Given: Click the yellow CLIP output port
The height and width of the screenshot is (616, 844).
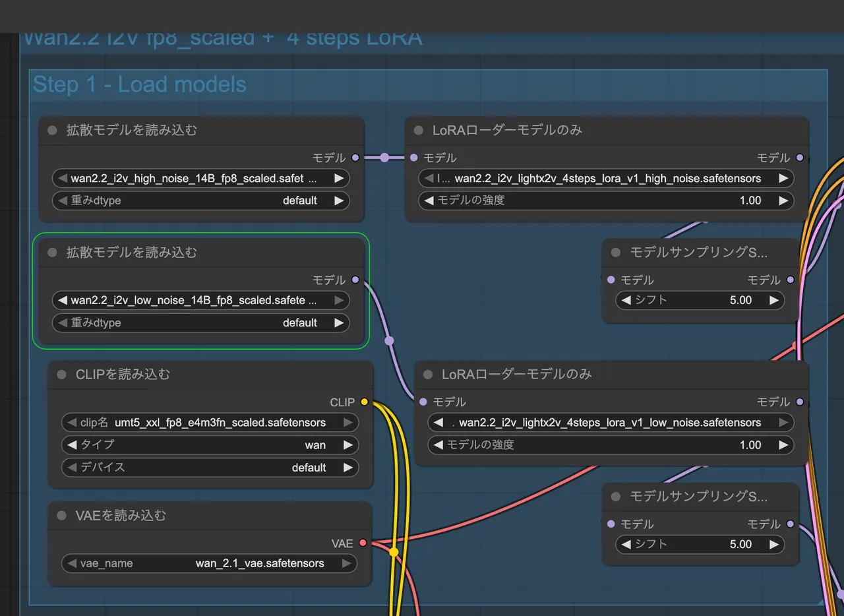Looking at the screenshot, I should click(365, 402).
